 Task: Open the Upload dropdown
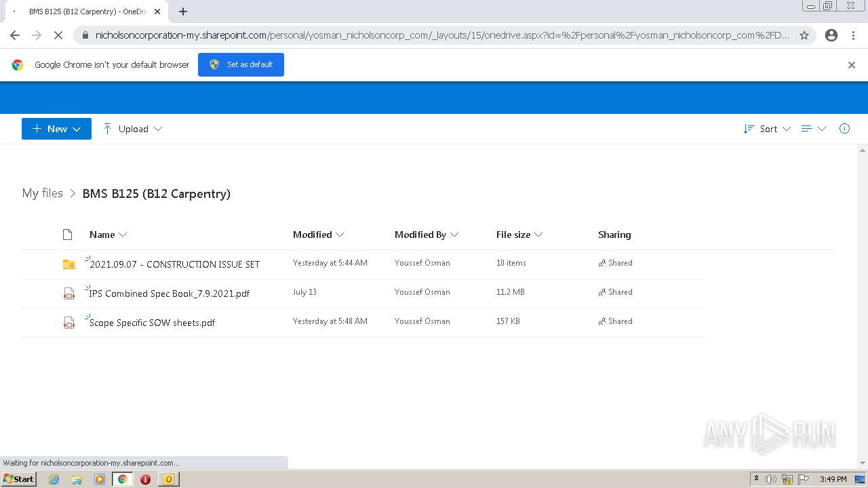coord(133,129)
